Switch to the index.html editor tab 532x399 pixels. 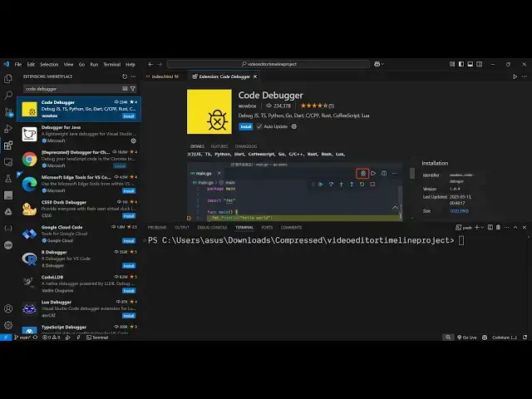pyautogui.click(x=165, y=76)
